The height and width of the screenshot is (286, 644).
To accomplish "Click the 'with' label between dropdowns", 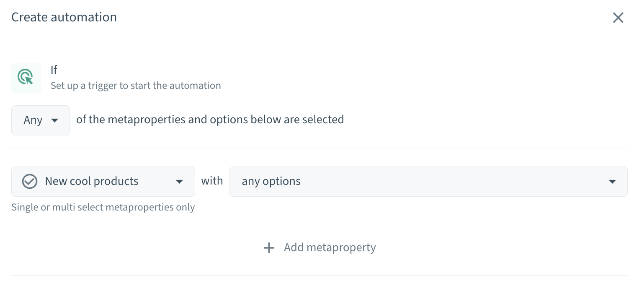I will [212, 181].
